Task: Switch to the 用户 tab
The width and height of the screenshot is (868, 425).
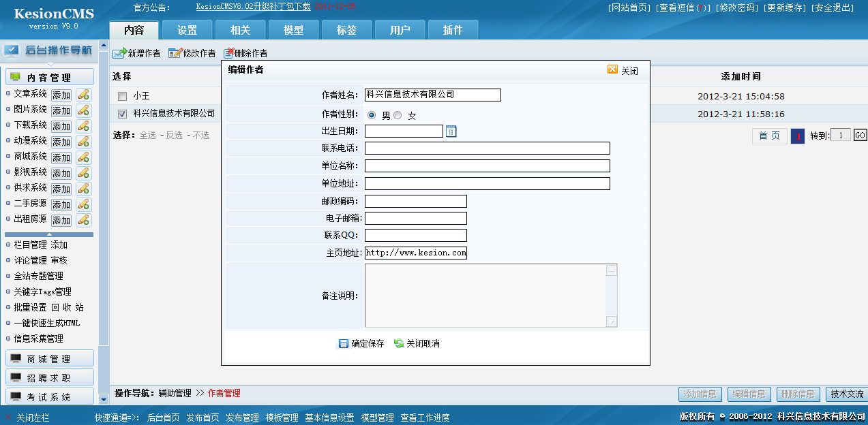Action: 400,30
